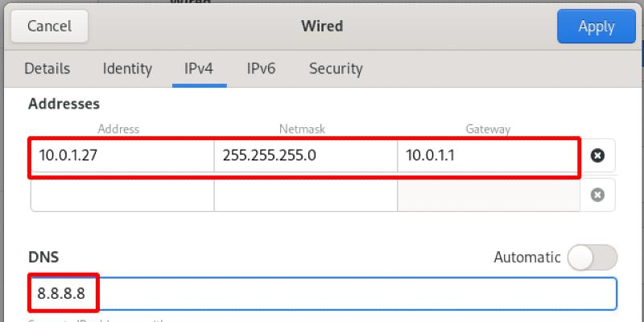
Task: Click delete icon on the empty address row
Action: [x=597, y=194]
